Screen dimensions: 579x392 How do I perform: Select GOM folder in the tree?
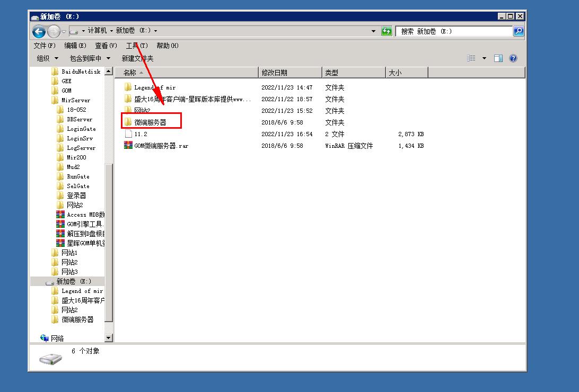point(62,91)
